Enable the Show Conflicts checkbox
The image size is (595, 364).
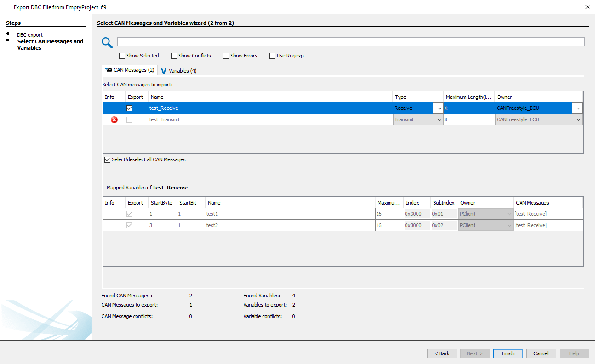pyautogui.click(x=174, y=56)
